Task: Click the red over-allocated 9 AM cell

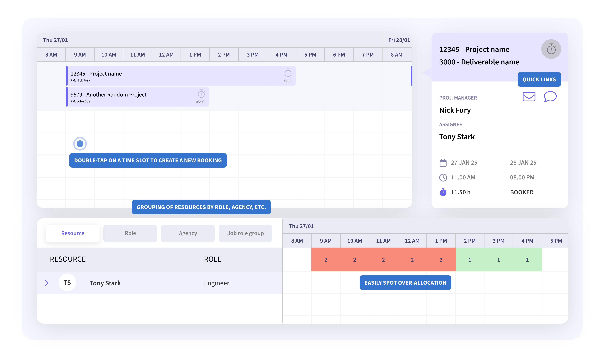Action: (x=326, y=259)
